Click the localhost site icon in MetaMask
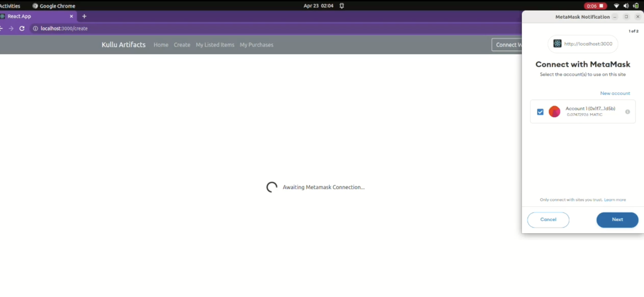Screen dimensions: 644x297 [557, 44]
